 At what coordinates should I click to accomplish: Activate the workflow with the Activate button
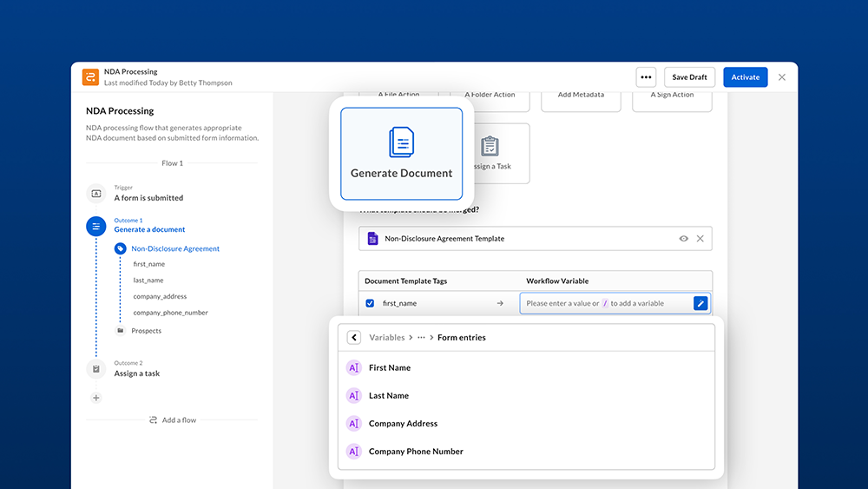[745, 77]
